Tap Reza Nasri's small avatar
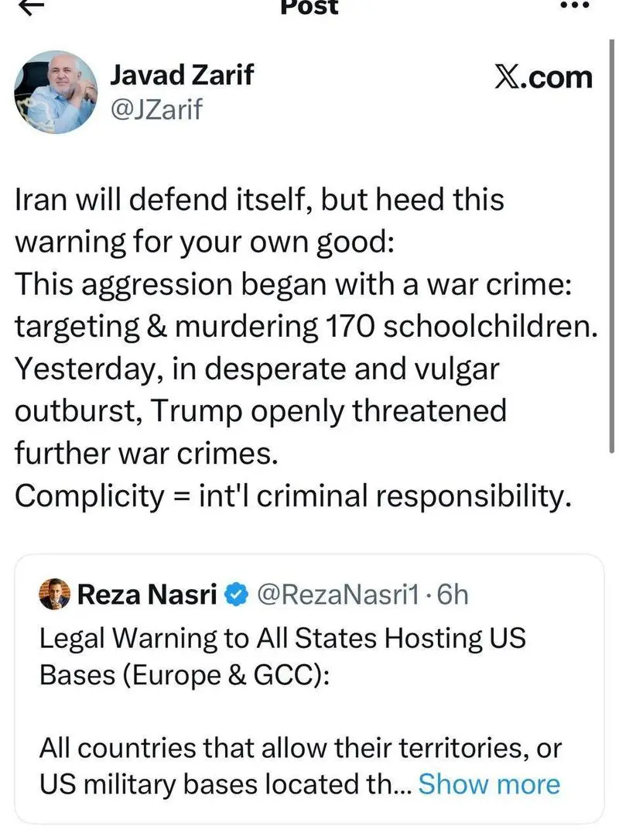The height and width of the screenshot is (840, 619). (x=54, y=595)
